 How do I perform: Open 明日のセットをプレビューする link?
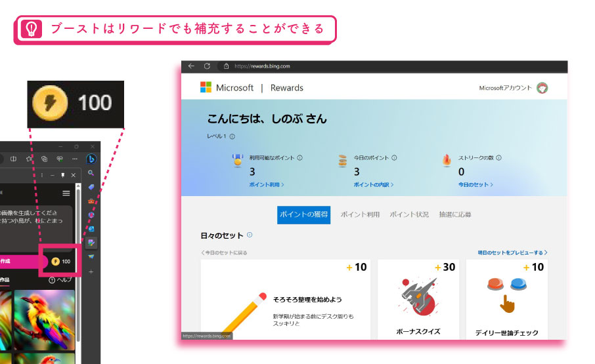tap(512, 253)
